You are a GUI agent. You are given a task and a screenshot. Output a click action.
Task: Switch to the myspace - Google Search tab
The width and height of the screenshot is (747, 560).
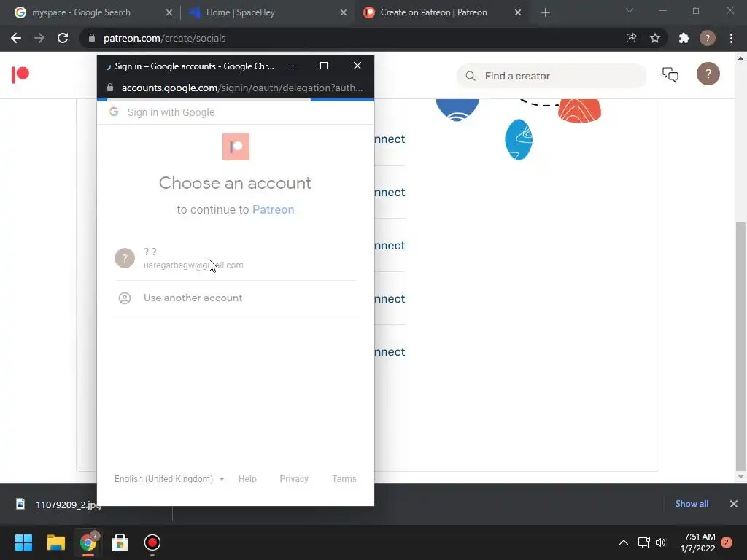click(81, 12)
